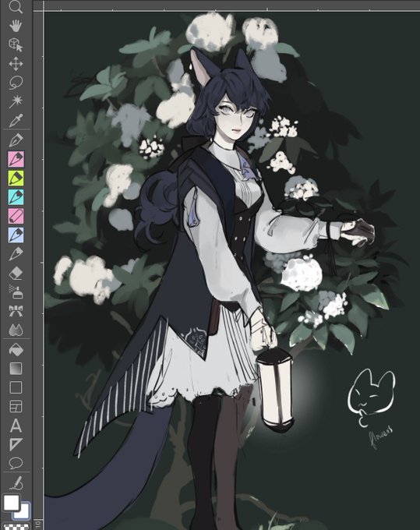Select the Airbrush spray tool

[16, 292]
